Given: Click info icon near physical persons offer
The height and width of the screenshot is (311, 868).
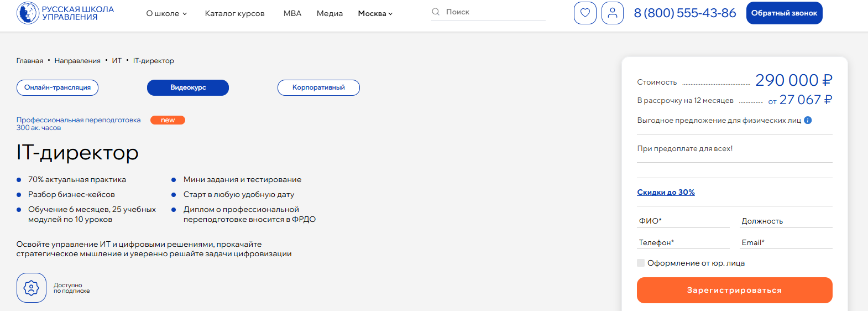Looking at the screenshot, I should point(808,120).
